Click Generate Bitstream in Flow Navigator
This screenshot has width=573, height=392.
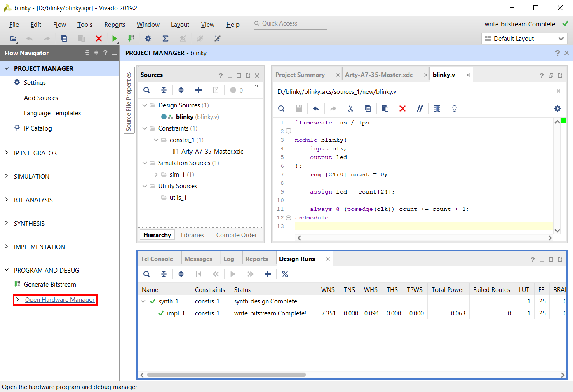(x=50, y=285)
